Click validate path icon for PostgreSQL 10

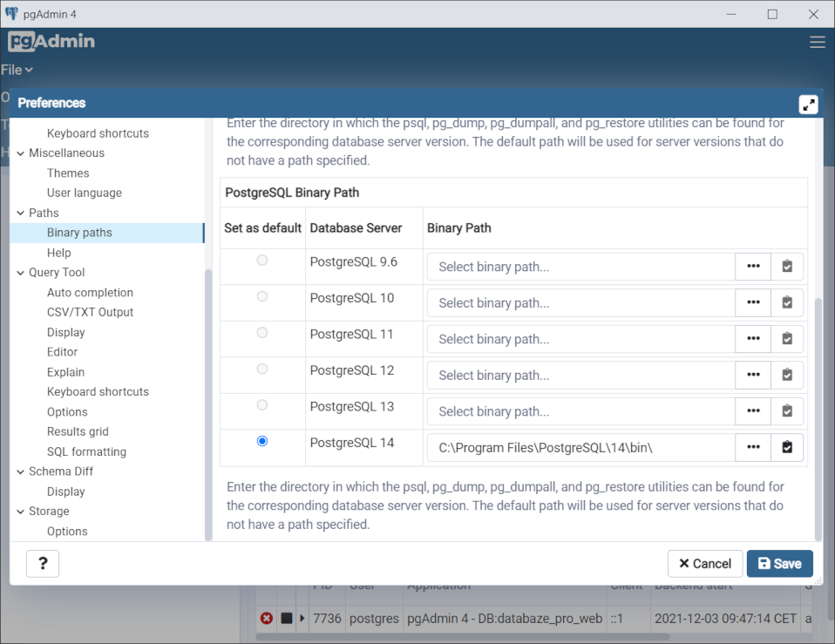(x=787, y=303)
